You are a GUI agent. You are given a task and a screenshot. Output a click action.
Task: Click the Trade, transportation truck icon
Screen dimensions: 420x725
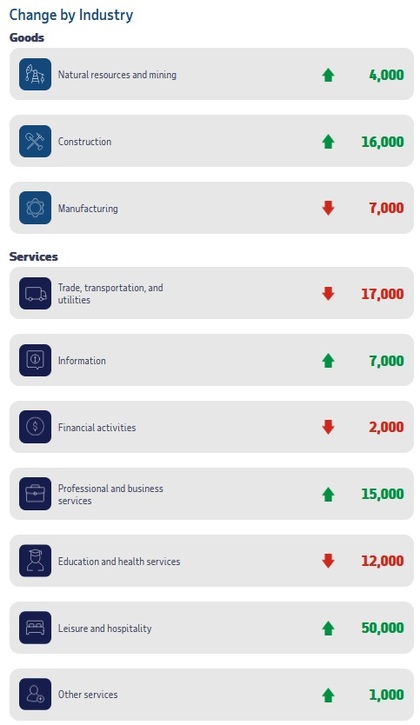(x=35, y=293)
